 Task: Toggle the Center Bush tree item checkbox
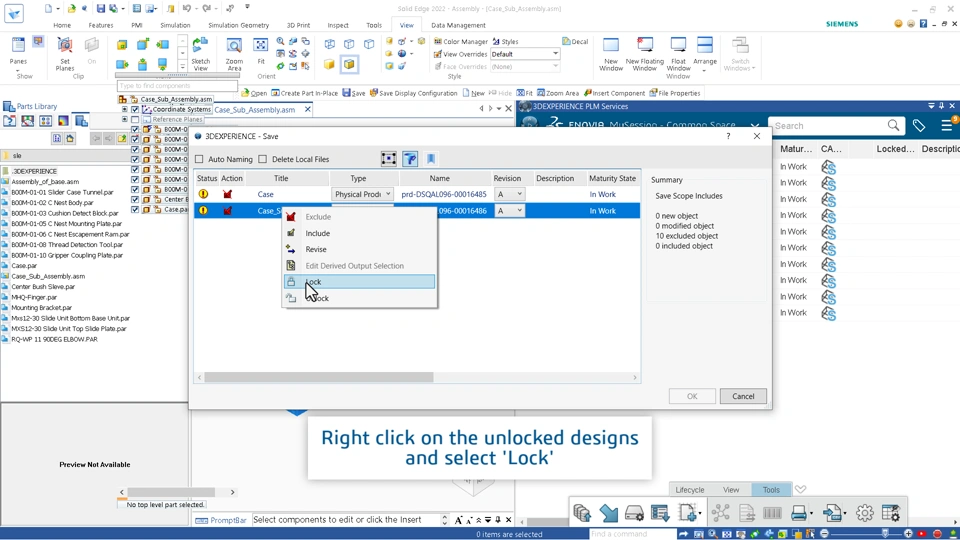pos(135,199)
